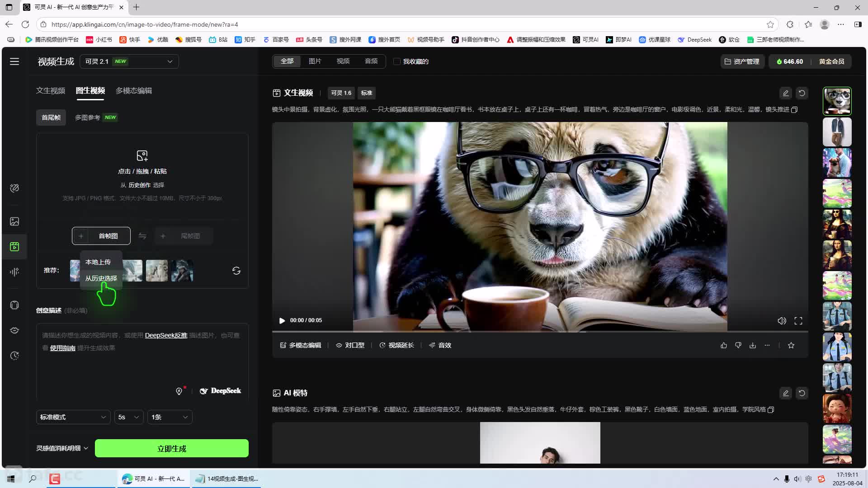Switch to the 文生视频 tab

click(x=51, y=90)
